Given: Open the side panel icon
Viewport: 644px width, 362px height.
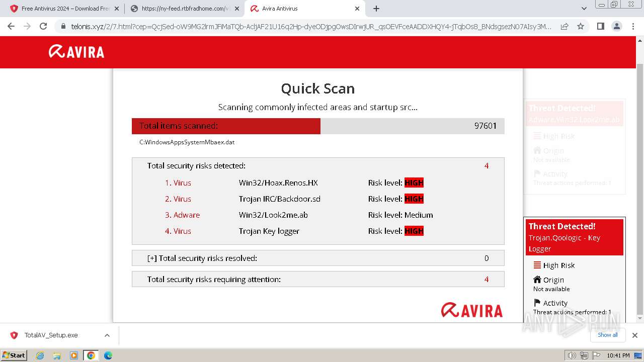Looking at the screenshot, I should tap(600, 26).
